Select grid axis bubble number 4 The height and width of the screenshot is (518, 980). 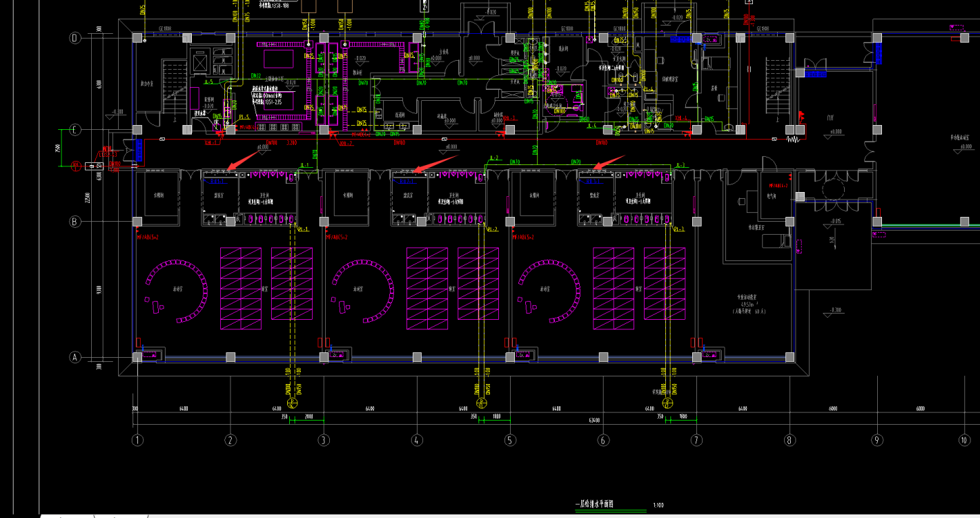click(417, 440)
